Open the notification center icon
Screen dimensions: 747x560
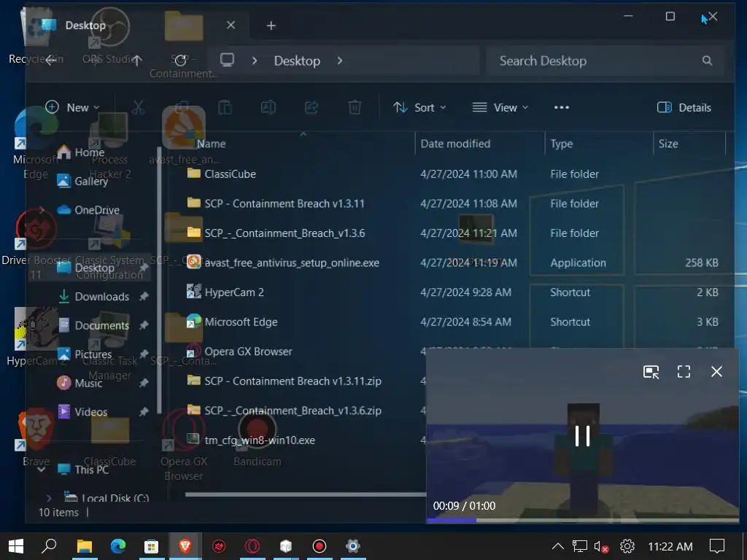[717, 546]
